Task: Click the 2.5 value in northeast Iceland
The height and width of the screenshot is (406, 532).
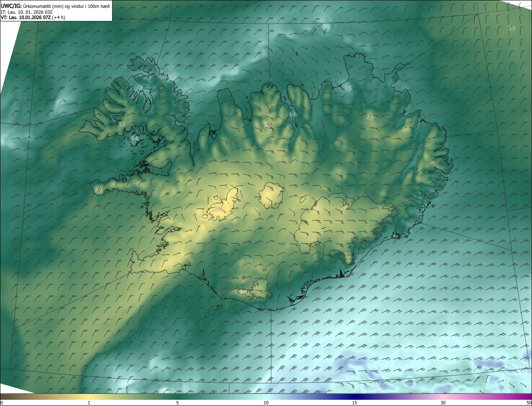Action: coord(406,129)
